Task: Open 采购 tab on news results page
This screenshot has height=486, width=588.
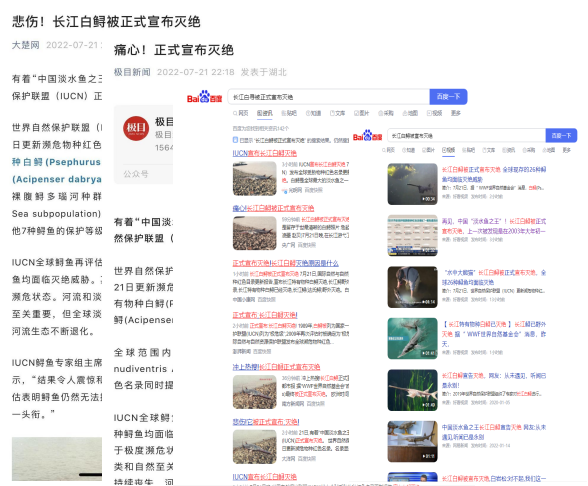Action: click(x=386, y=113)
